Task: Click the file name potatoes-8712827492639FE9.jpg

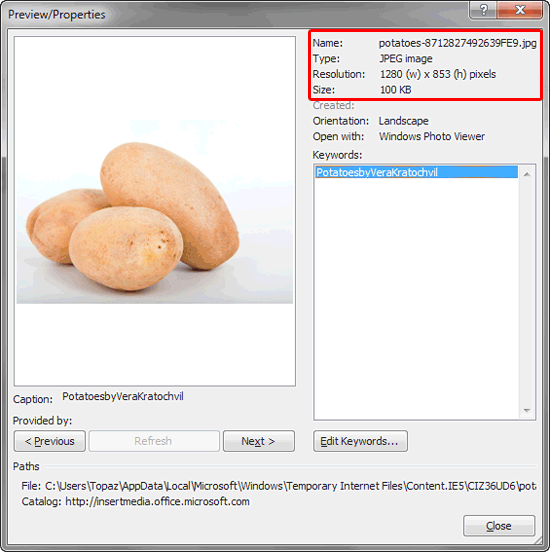Action: click(x=457, y=43)
